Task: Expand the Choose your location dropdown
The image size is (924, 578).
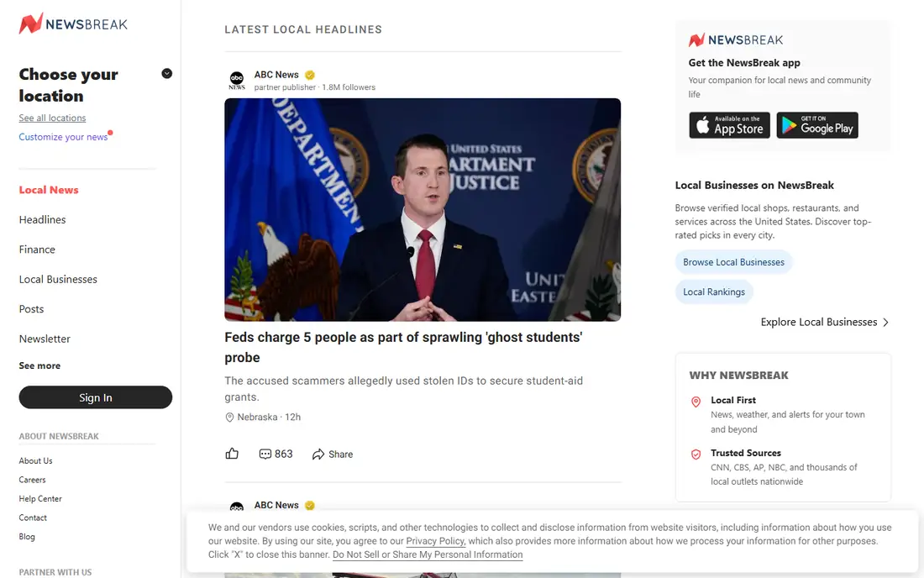Action: [x=167, y=74]
